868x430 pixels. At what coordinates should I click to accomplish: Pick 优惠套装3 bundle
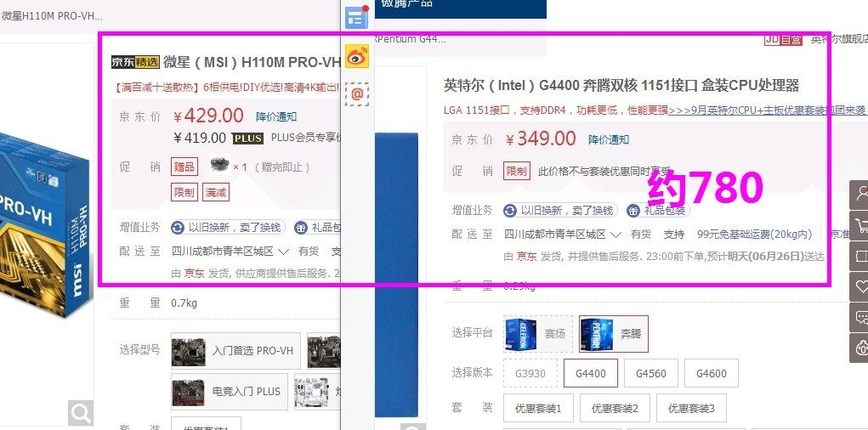coord(691,409)
